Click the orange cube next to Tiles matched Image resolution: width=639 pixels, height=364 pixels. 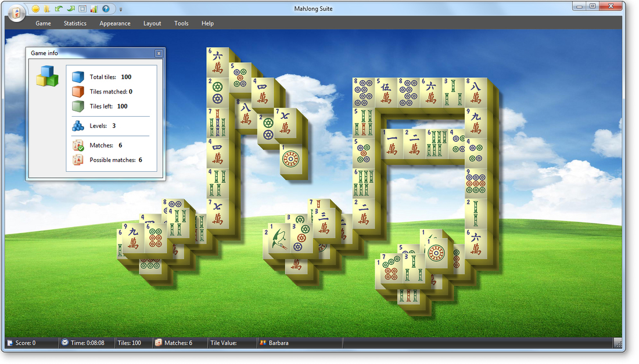pos(78,92)
